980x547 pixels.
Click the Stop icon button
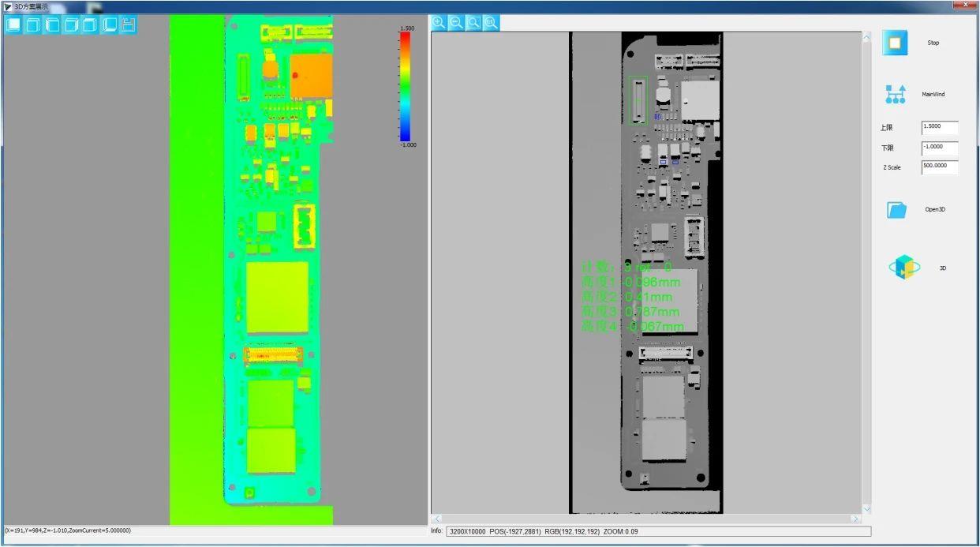point(895,43)
